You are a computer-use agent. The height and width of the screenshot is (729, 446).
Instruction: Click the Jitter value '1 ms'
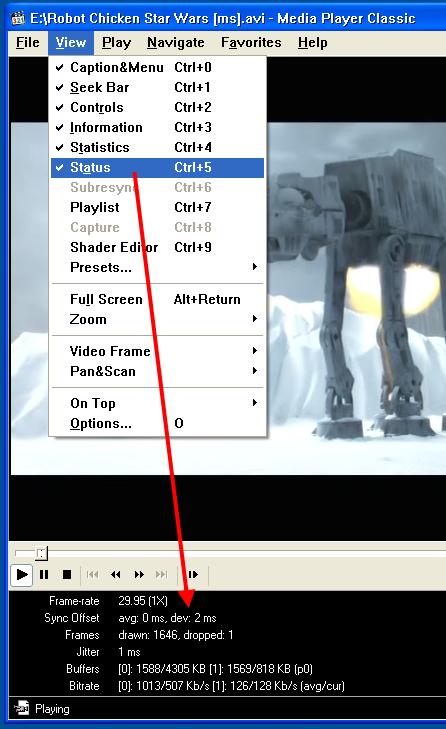tap(129, 652)
